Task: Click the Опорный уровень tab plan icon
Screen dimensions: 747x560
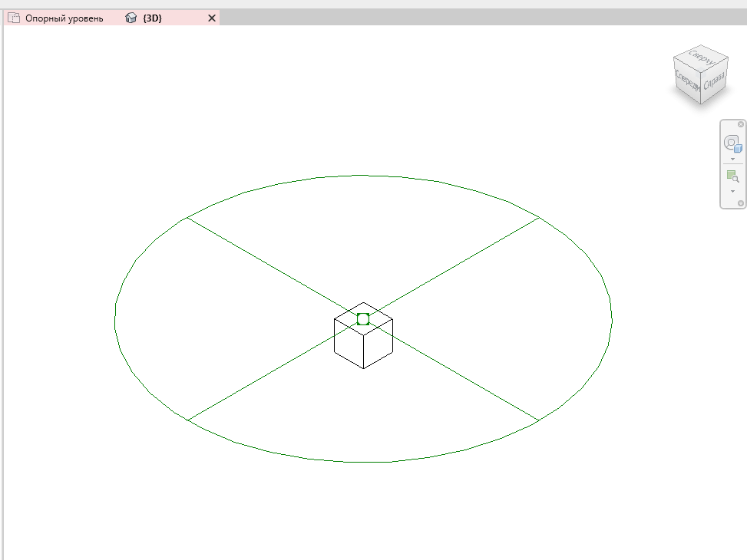Action: [14, 18]
